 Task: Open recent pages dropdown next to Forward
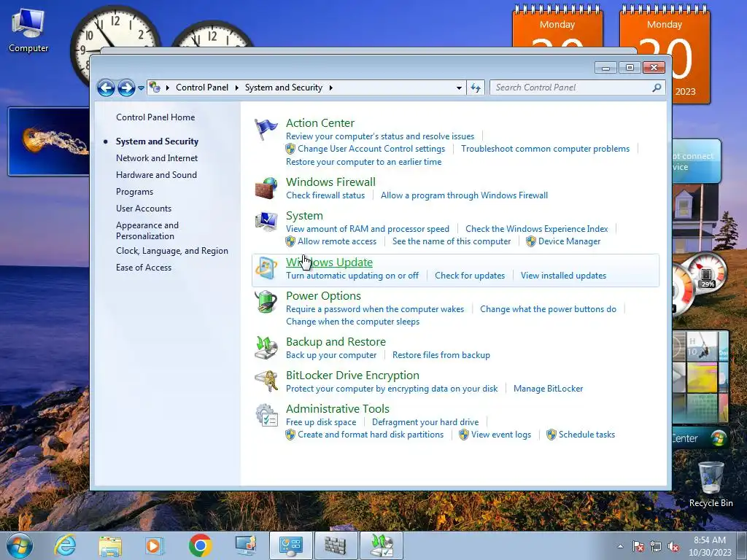(x=141, y=88)
